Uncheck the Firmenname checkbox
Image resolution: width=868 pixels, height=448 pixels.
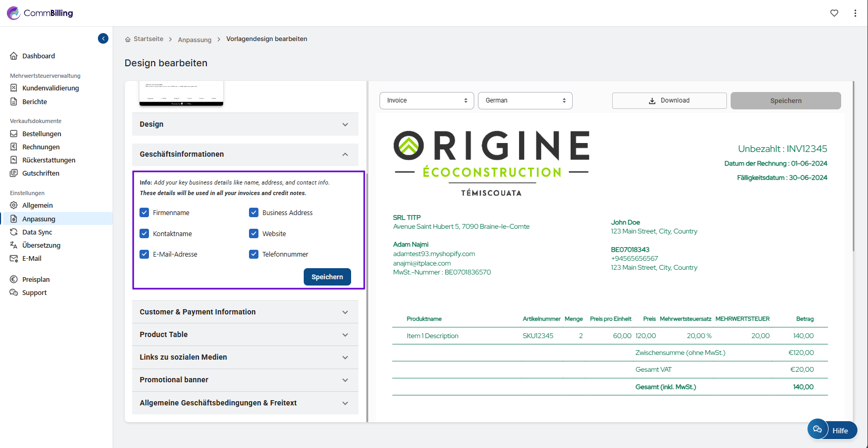tap(144, 212)
